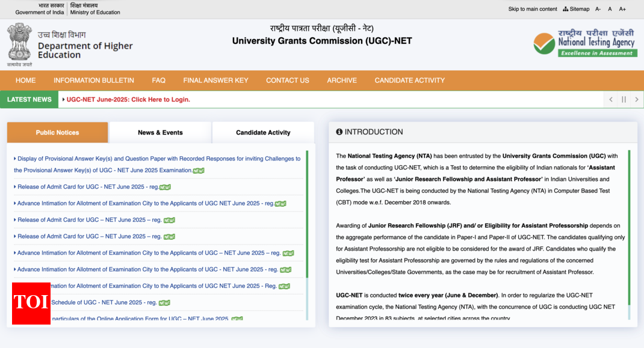Click the Introduction info icon

click(339, 132)
